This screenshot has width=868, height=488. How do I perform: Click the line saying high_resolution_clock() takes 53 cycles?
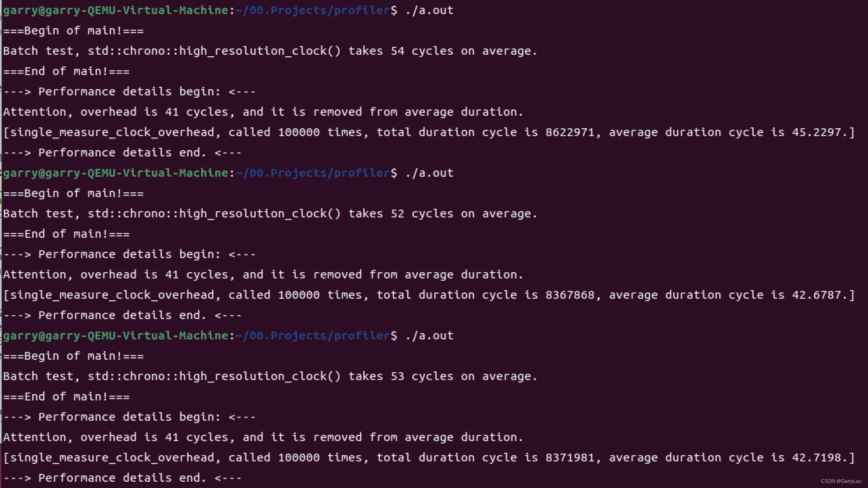point(270,377)
